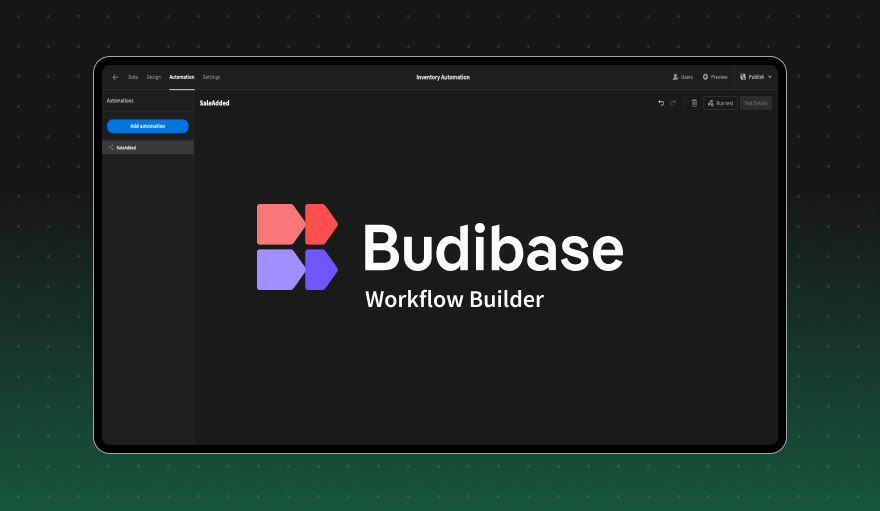Screen dimensions: 880x511
Task: Click the share icon beside SaleAdded
Action: tap(111, 148)
